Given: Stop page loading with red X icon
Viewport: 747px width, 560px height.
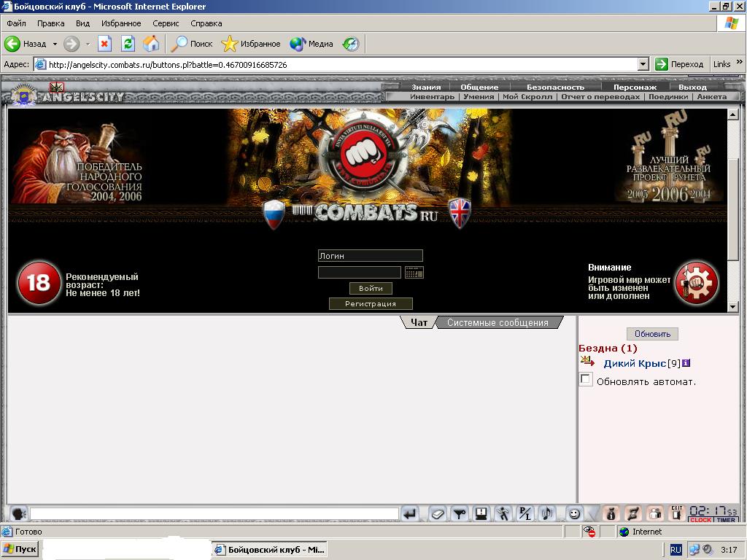Looking at the screenshot, I should pos(104,44).
